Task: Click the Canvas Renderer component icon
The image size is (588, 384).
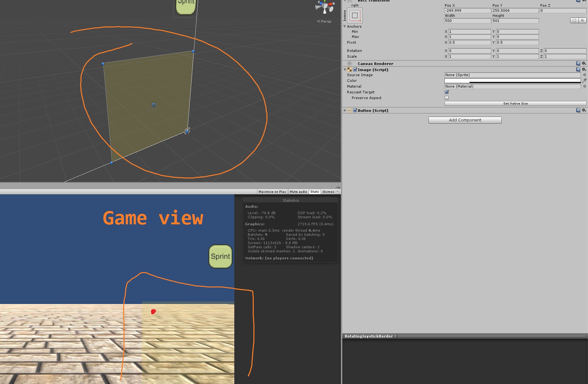Action: click(350, 63)
